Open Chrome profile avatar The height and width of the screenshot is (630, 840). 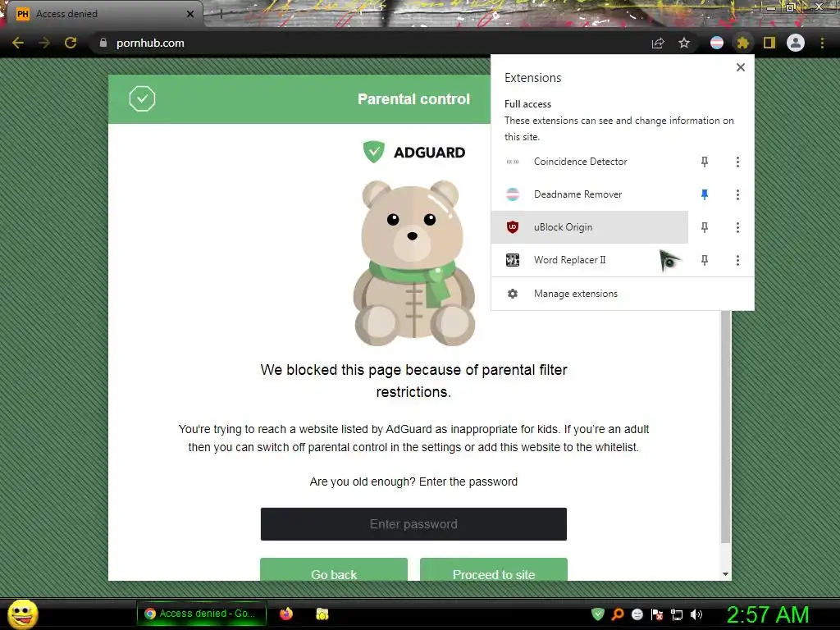click(x=796, y=43)
